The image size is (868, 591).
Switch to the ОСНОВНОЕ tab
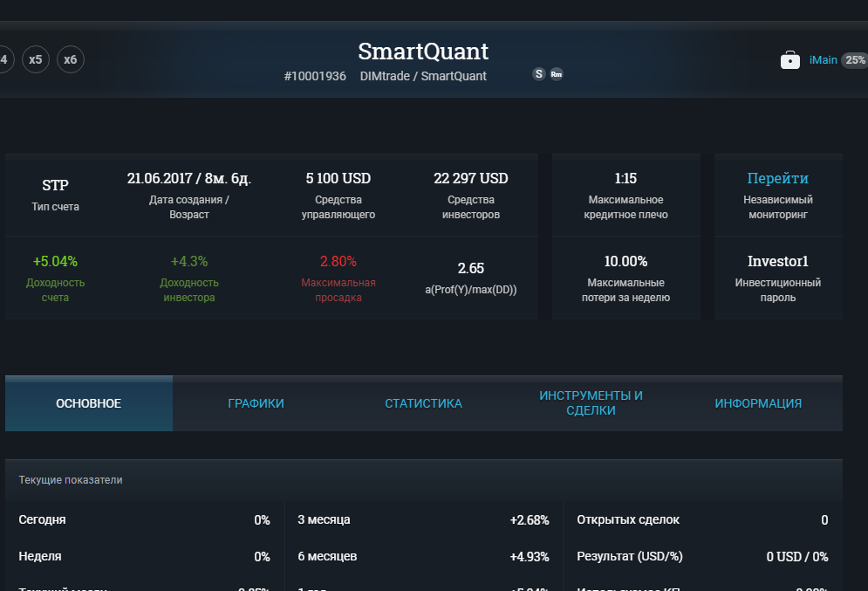click(89, 403)
